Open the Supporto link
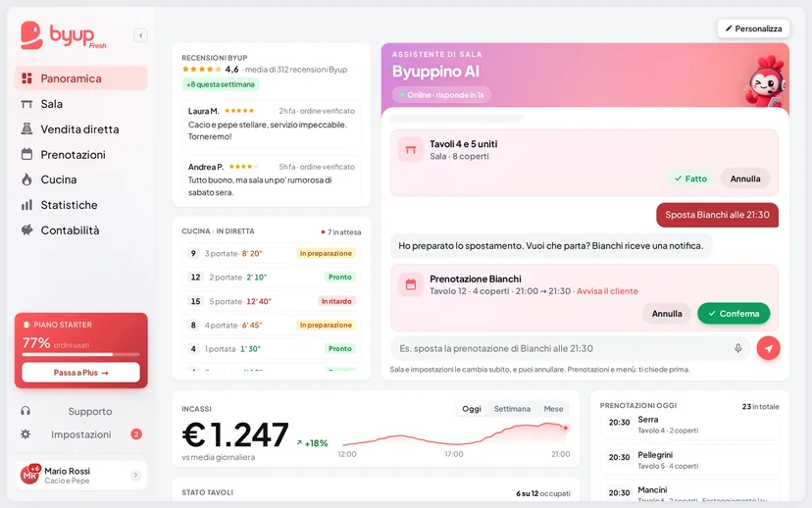Viewport: 812px width, 508px height. [90, 411]
